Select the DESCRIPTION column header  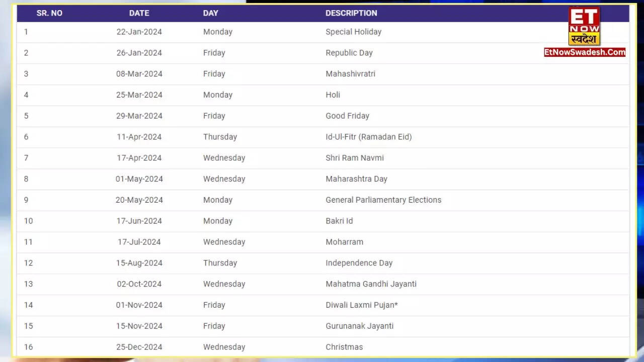[x=351, y=13]
